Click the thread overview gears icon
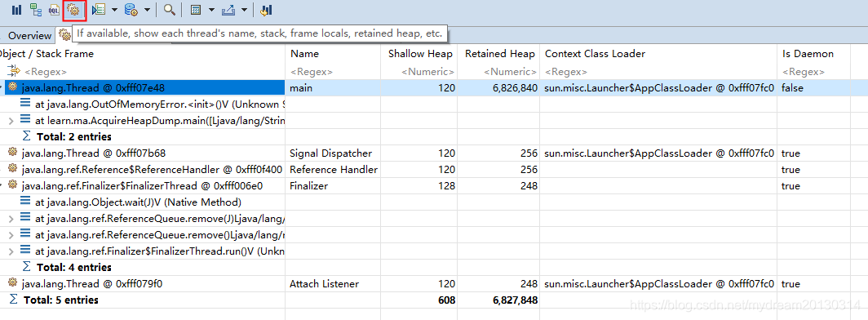Image resolution: width=868 pixels, height=320 pixels. point(73,10)
